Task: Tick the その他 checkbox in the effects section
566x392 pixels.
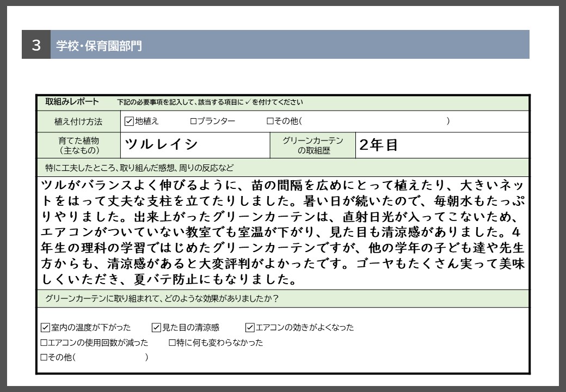Action: 44,357
